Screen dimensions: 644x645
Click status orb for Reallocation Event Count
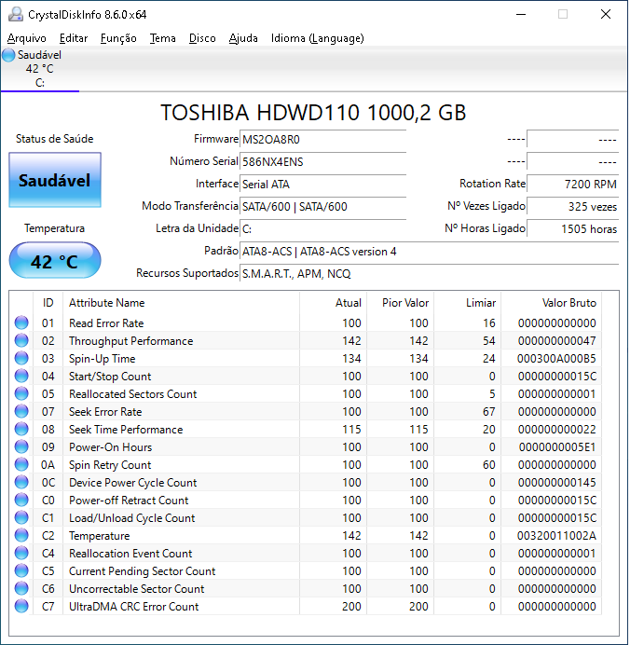tap(21, 553)
